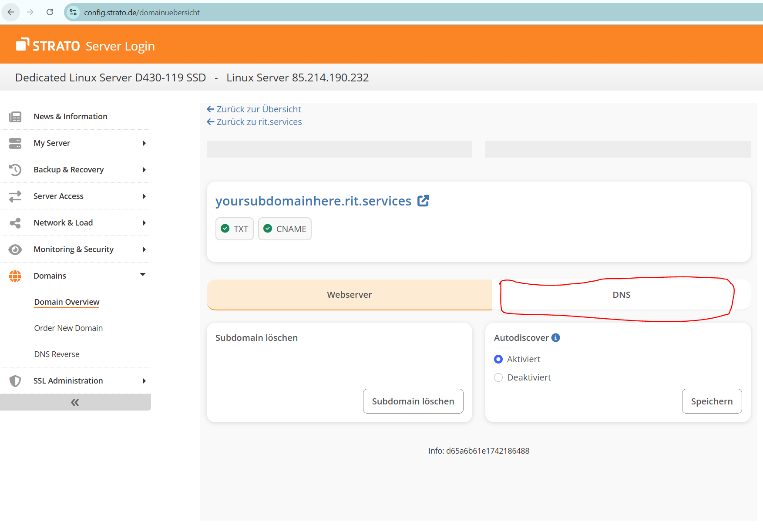763x532 pixels.
Task: Click the SSL Administration shield icon
Action: click(15, 381)
